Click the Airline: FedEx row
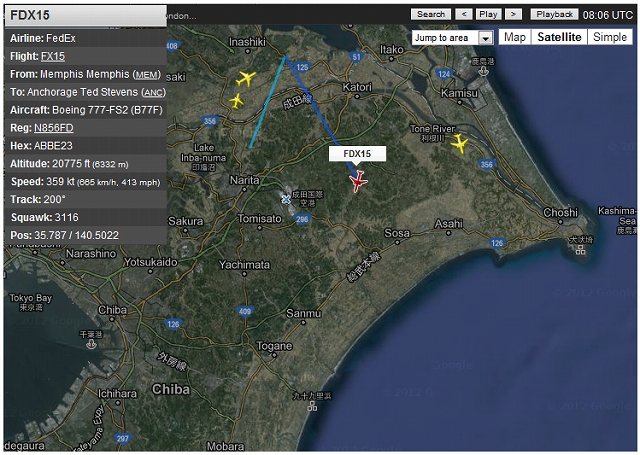Screen dimensions: 640x455 [86, 38]
